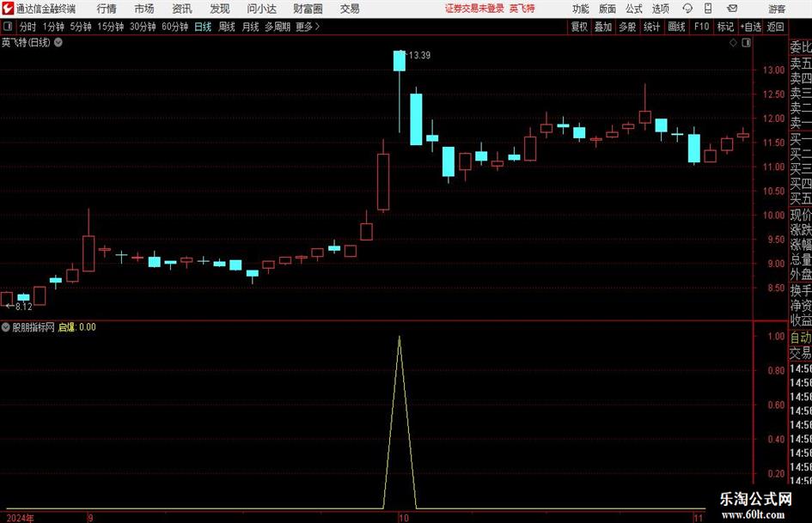Select the tallest cyan candlestick at the peak

tap(400, 61)
